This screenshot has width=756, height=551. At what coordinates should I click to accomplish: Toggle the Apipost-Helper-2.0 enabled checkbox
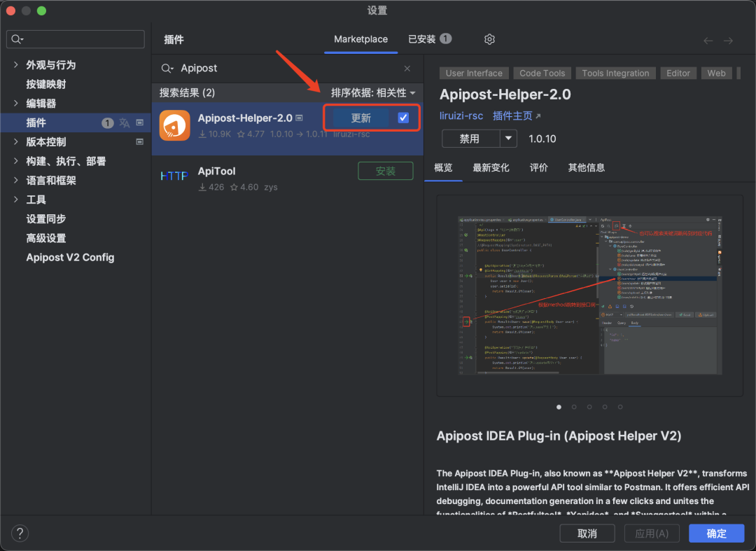coord(404,118)
